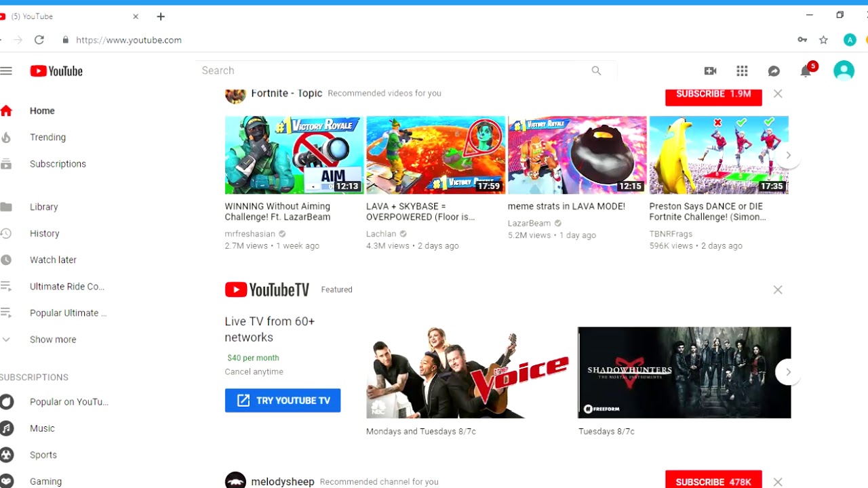Click the Fortnite Topic channel avatar

(235, 95)
